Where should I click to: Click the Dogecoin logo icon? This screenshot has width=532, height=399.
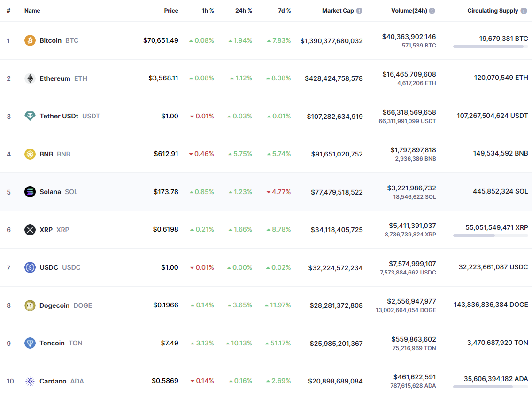[30, 305]
